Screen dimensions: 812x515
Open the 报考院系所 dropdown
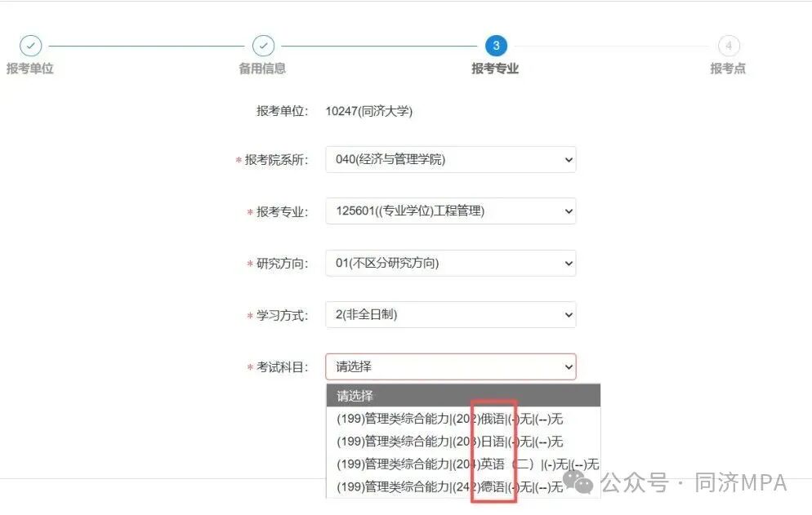click(x=450, y=160)
